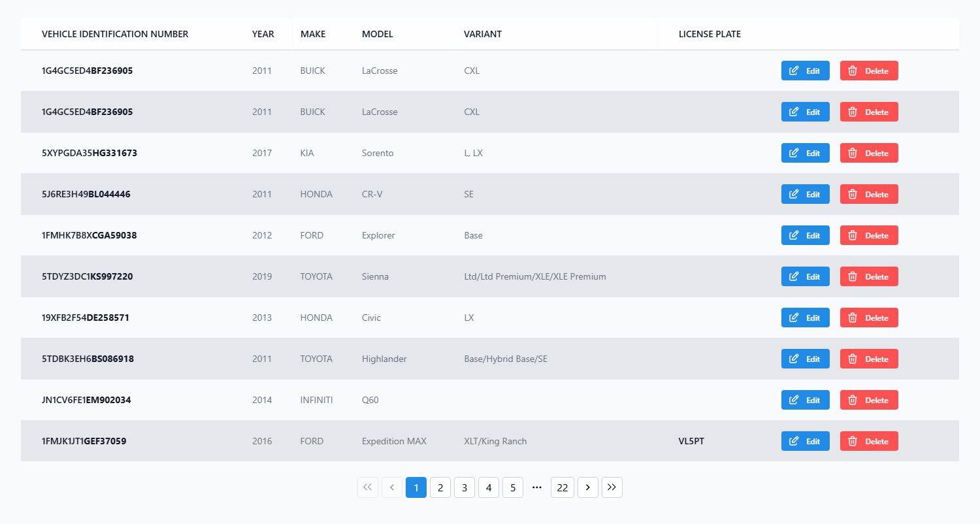Image resolution: width=980 pixels, height=524 pixels.
Task: Click the 'XLT/King Ranch' variant cell
Action: 495,441
